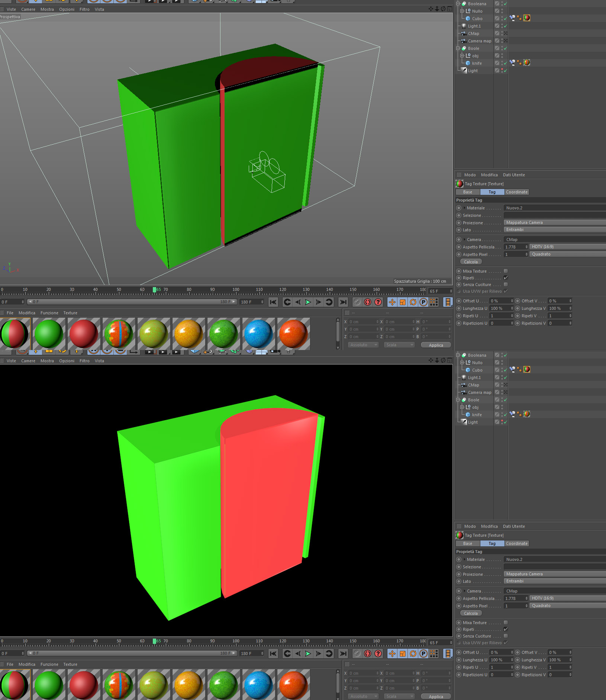Toggle Mixa Texture checkbox in lower attribute panel

pyautogui.click(x=506, y=623)
